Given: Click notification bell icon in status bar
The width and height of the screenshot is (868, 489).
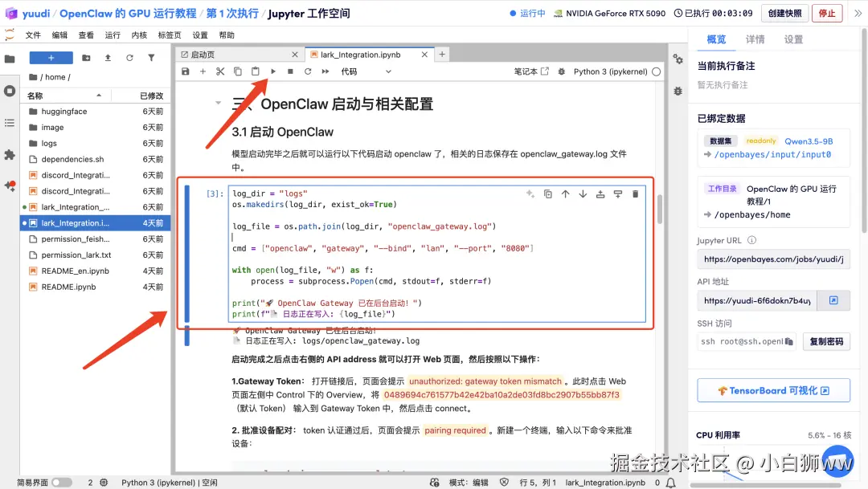Looking at the screenshot, I should (671, 483).
